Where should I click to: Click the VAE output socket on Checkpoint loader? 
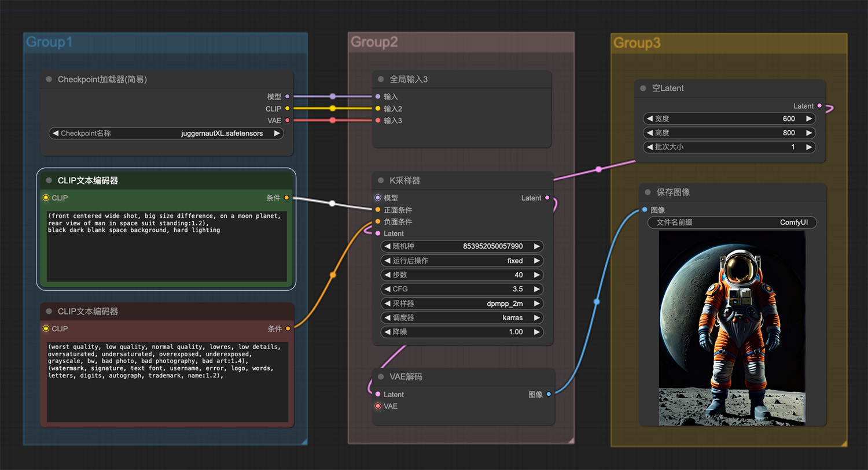(x=288, y=120)
